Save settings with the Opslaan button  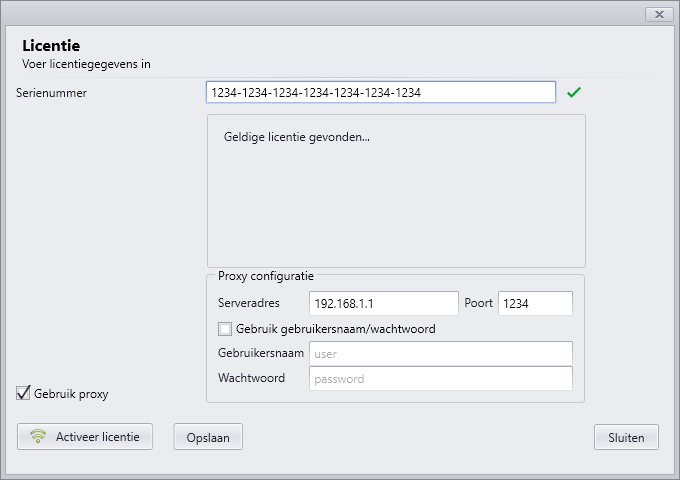(x=208, y=437)
